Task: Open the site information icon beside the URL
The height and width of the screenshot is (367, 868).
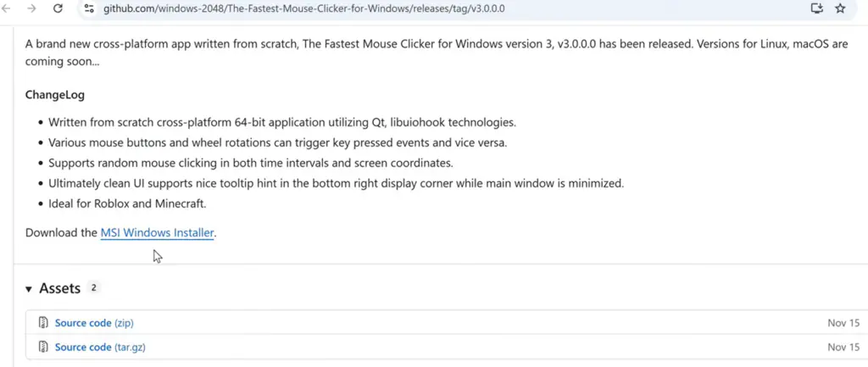Action: [89, 8]
